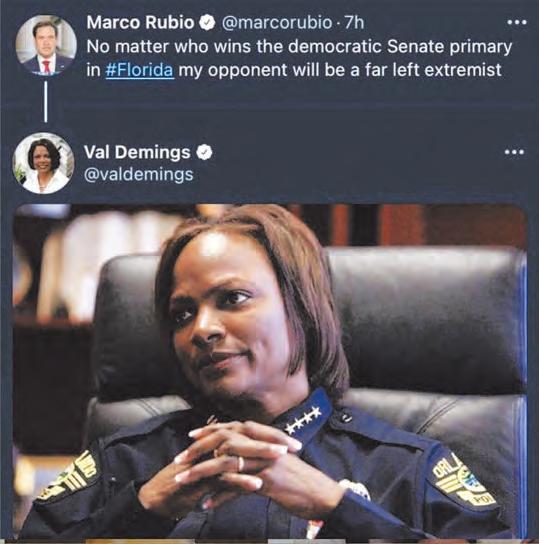Open three-dot menu on Demings' tweet
Viewport: 539px width, 544px height.
coord(514,152)
